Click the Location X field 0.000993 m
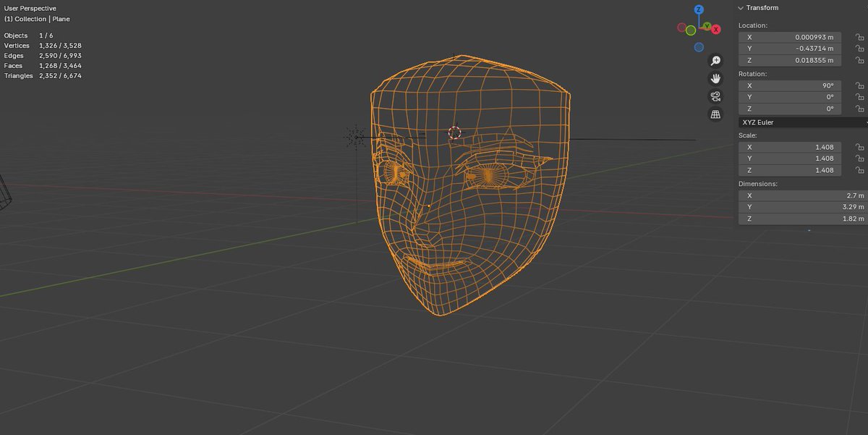 click(x=790, y=37)
